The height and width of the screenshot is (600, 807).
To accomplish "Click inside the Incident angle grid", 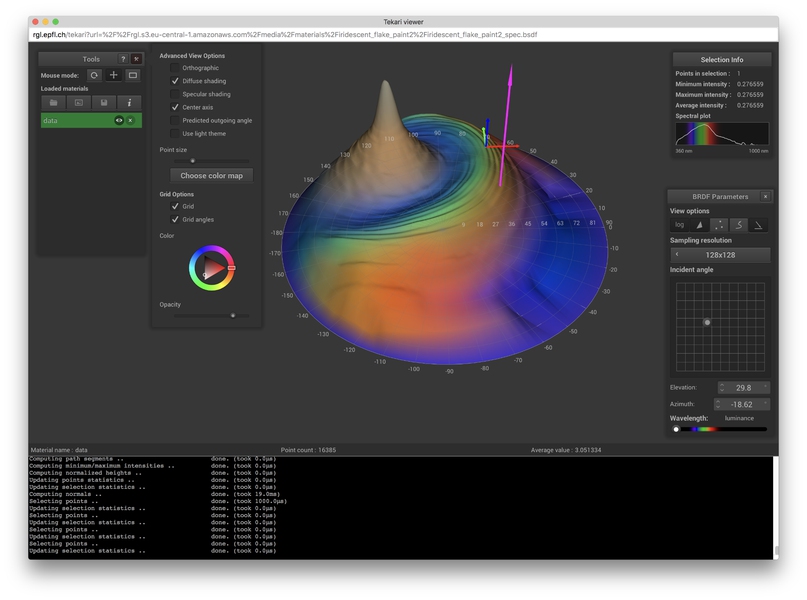I will [x=720, y=327].
